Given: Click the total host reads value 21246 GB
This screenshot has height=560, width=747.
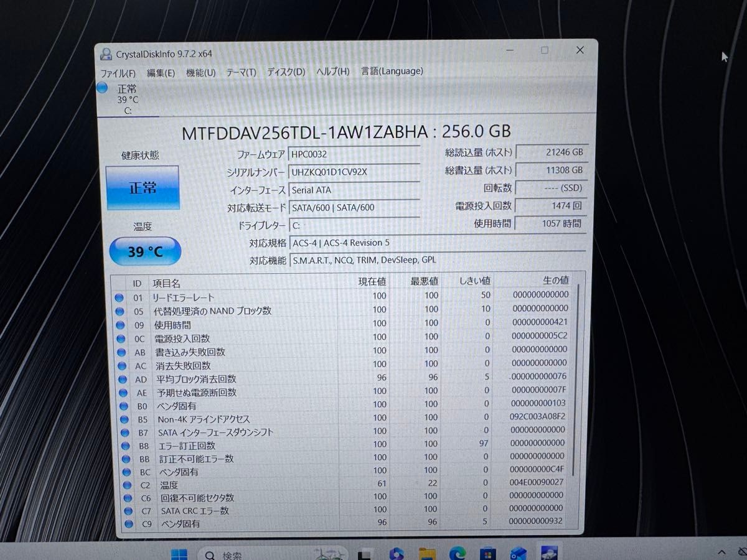Looking at the screenshot, I should tap(551, 152).
